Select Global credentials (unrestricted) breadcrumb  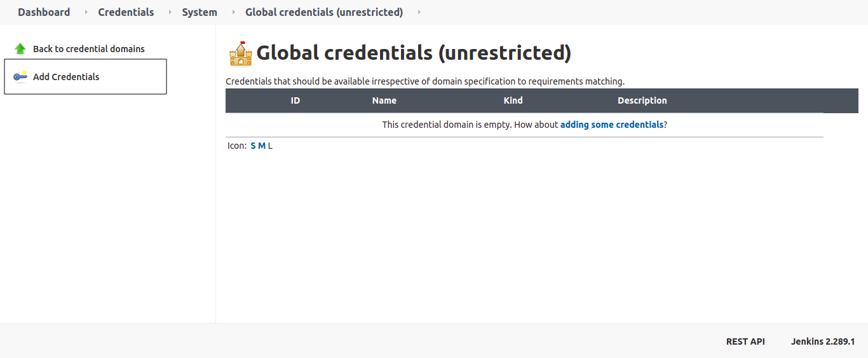coord(324,12)
